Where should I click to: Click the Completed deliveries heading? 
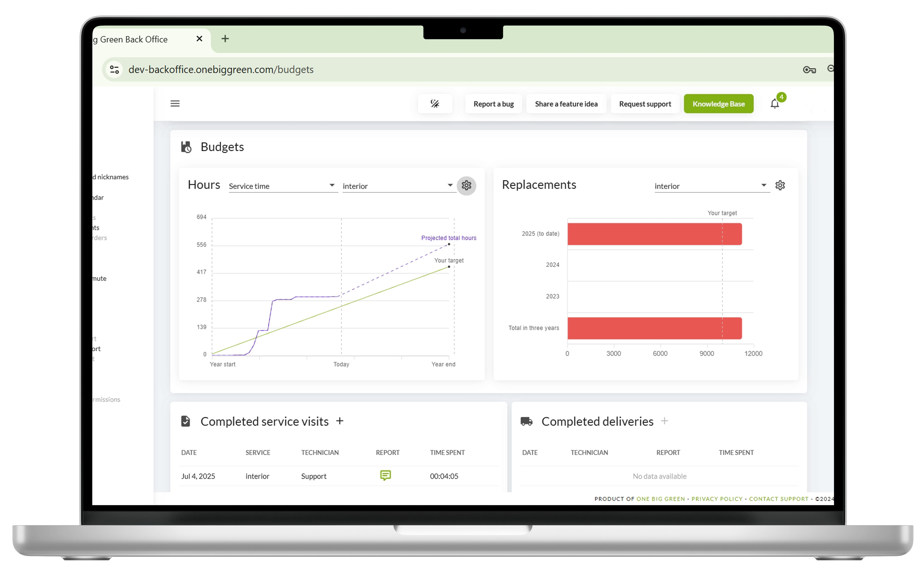pos(597,421)
